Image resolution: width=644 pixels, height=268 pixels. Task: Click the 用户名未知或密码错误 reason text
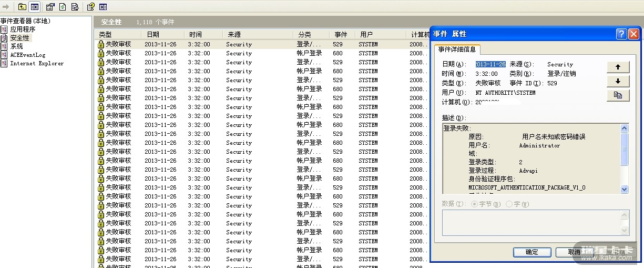pos(554,137)
